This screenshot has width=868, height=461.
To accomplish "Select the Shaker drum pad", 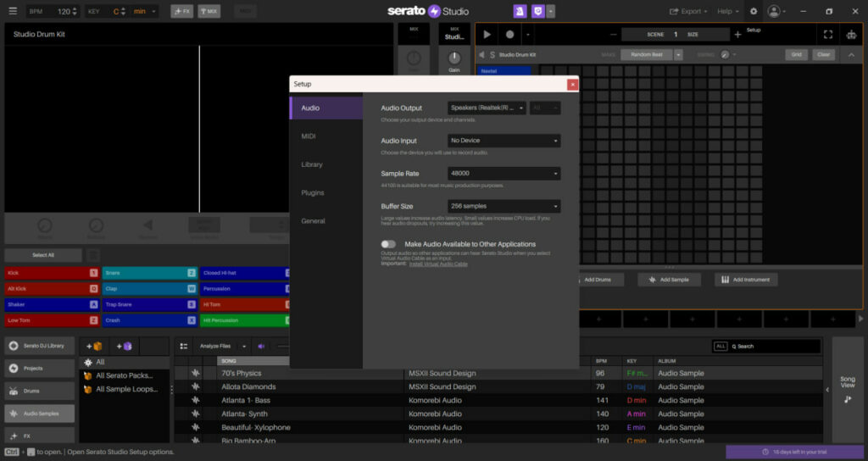I will (52, 304).
